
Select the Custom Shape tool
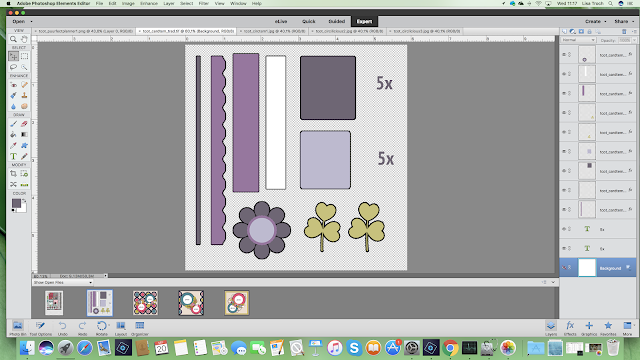(x=24, y=145)
